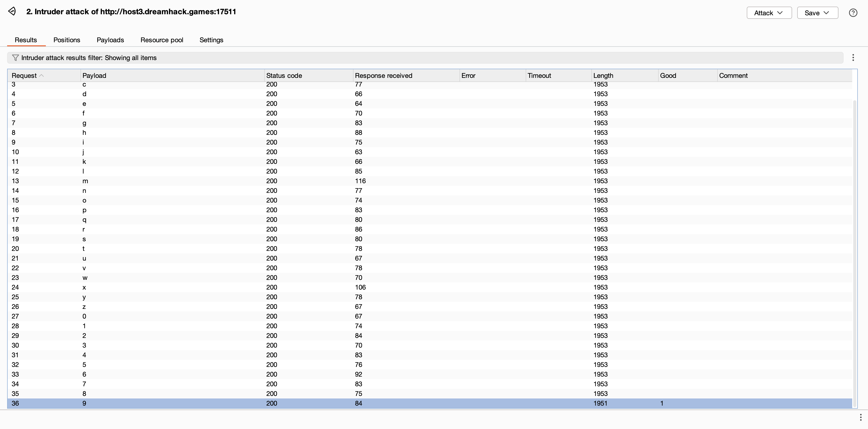Select request row 23 with payload w
The width and height of the screenshot is (868, 429).
(430, 277)
